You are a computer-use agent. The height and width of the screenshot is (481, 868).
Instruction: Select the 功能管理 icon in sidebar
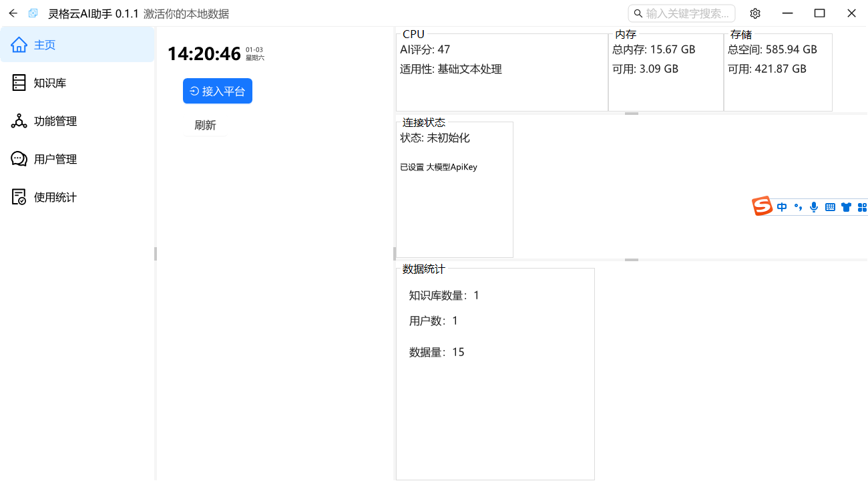coord(19,121)
